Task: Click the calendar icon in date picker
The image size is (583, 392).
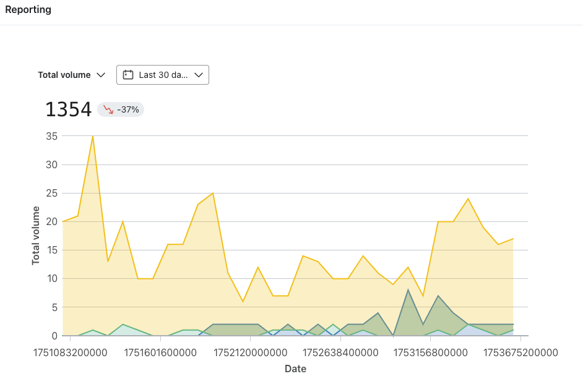Action: pos(128,75)
